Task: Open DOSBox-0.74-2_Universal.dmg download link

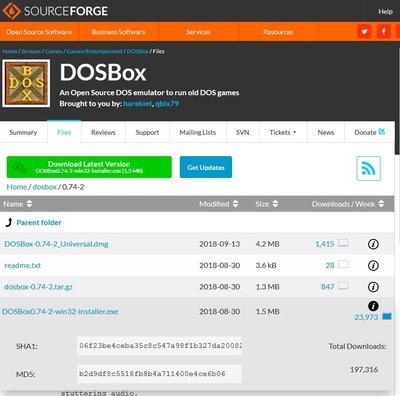Action: [x=56, y=244]
